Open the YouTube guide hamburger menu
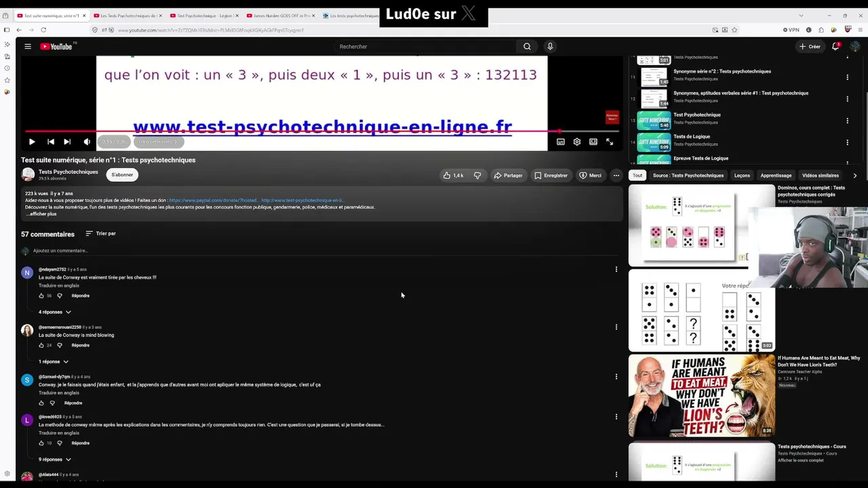Viewport: 868px width, 488px height. [x=28, y=46]
